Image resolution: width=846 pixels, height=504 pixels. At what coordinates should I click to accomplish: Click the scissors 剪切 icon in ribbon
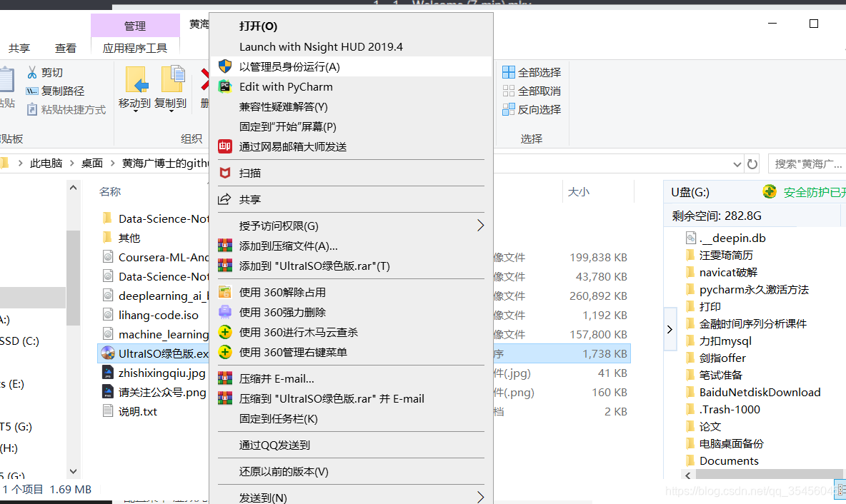32,72
